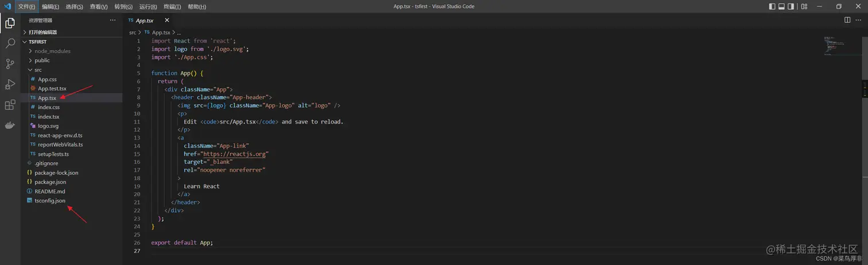This screenshot has height=265, width=868.
Task: Toggle primary side bar visibility
Action: coord(772,6)
